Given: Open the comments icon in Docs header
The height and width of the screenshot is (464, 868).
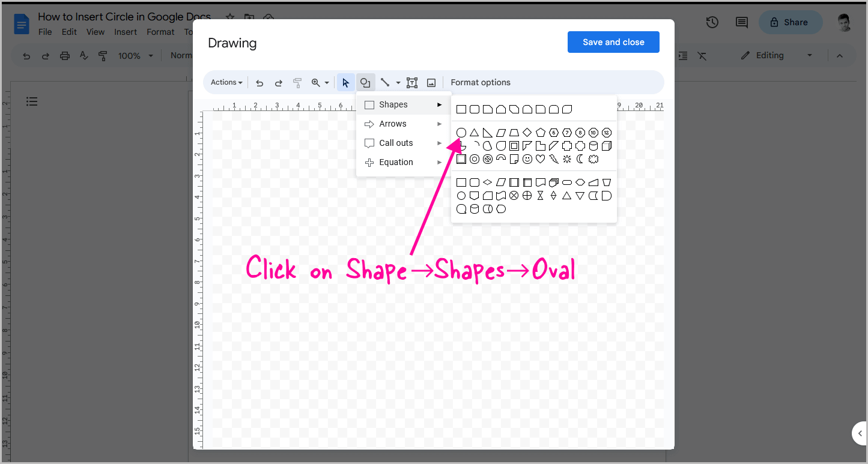Looking at the screenshot, I should pyautogui.click(x=742, y=22).
